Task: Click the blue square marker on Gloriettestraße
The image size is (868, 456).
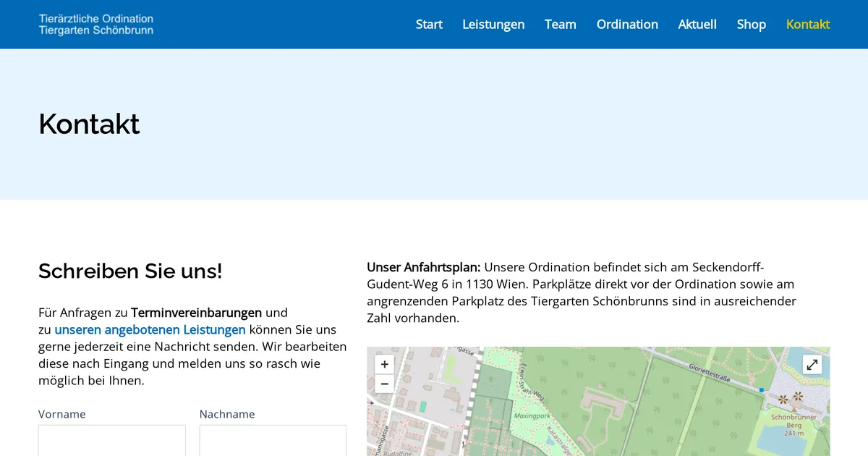Action: click(762, 390)
